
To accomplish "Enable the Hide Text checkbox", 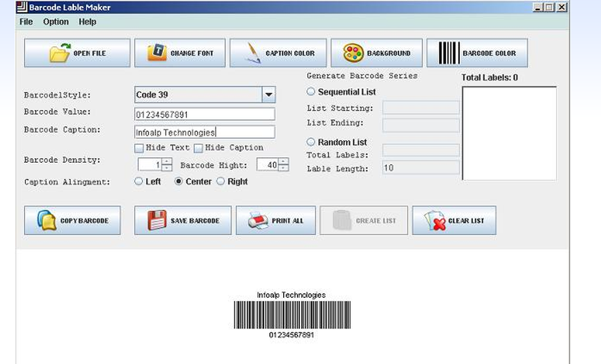I will 139,148.
